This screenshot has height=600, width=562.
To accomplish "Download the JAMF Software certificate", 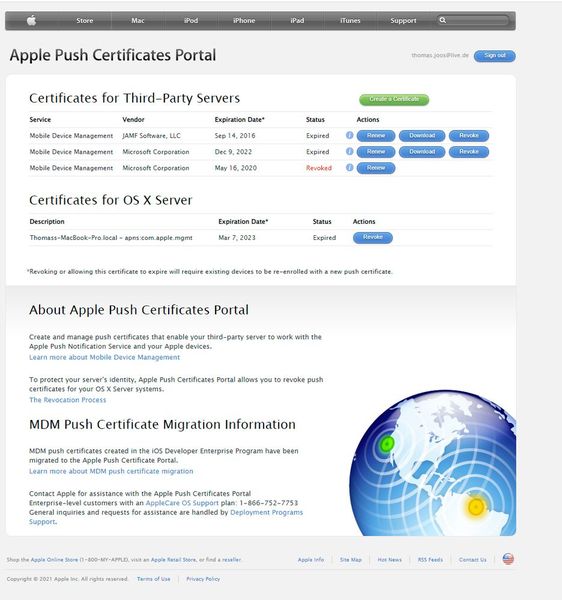I will [422, 136].
